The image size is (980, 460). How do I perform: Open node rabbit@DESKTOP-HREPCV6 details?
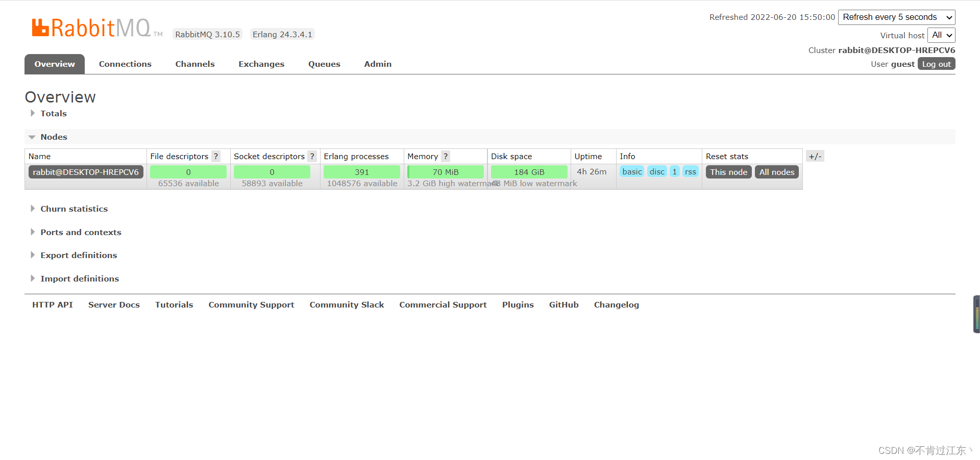tap(86, 172)
